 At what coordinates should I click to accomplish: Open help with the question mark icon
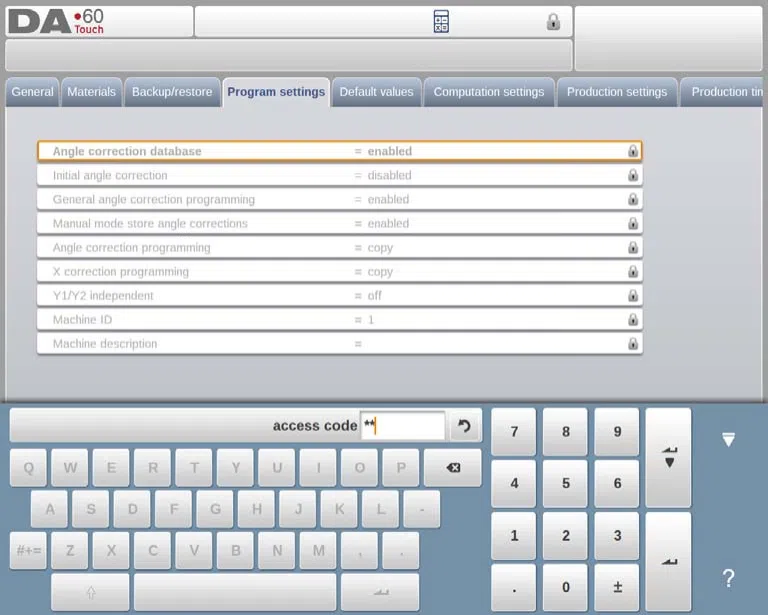(x=728, y=578)
